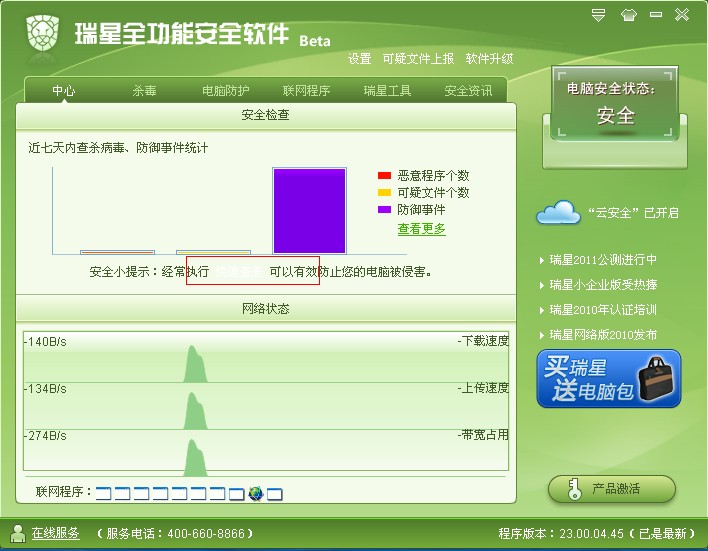Click the 防御事件 legend text
Viewport: 708px width, 551px height.
(421, 210)
